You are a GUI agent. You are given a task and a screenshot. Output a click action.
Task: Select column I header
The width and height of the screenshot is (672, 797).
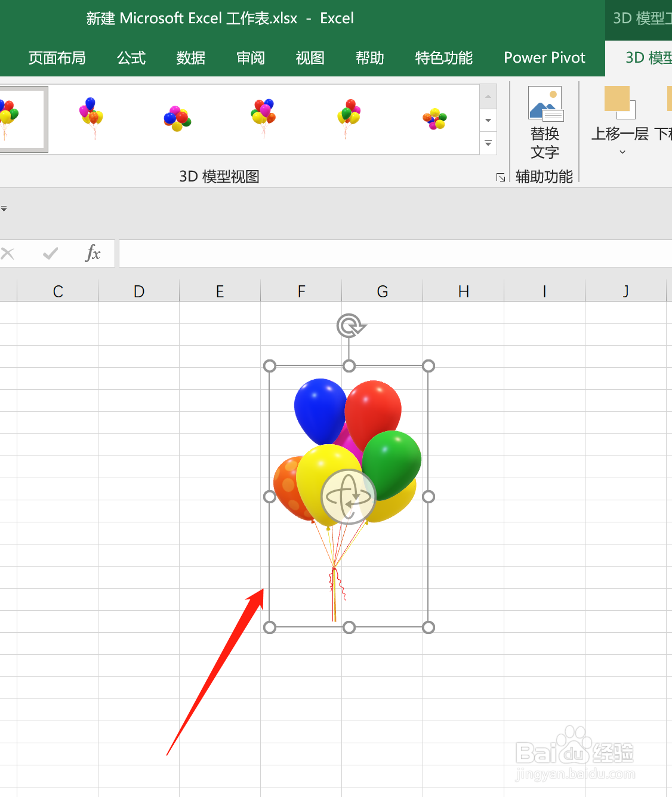(545, 291)
